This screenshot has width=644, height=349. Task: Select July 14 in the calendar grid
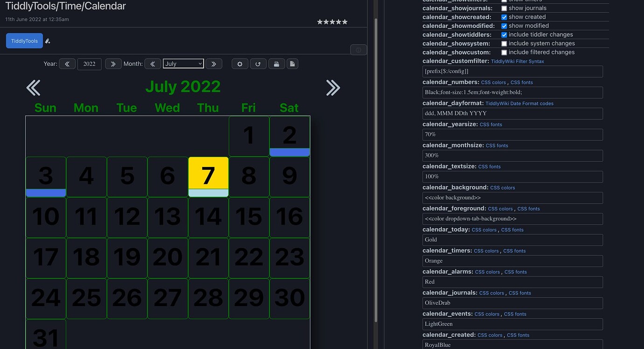tap(208, 217)
